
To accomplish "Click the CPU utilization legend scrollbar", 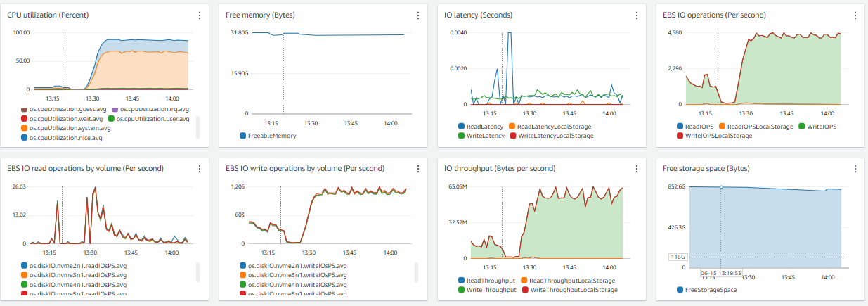I will pos(197,127).
